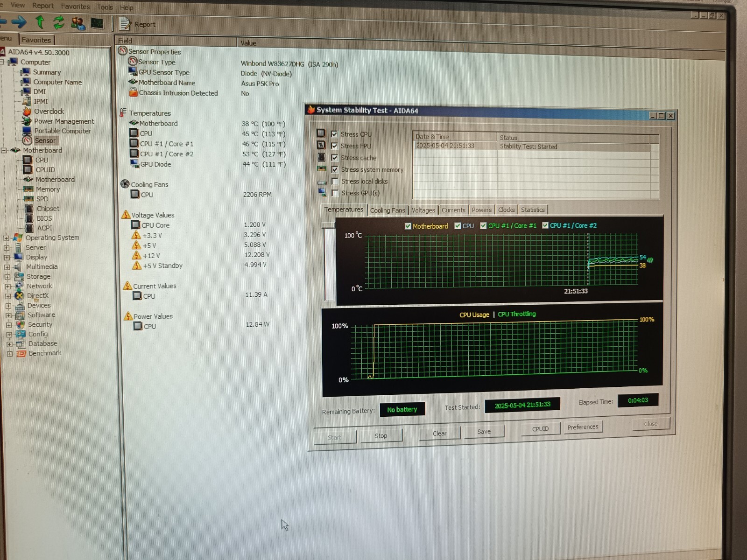The width and height of the screenshot is (747, 560).
Task: Enable the Stress local disks checkbox
Action: point(335,181)
